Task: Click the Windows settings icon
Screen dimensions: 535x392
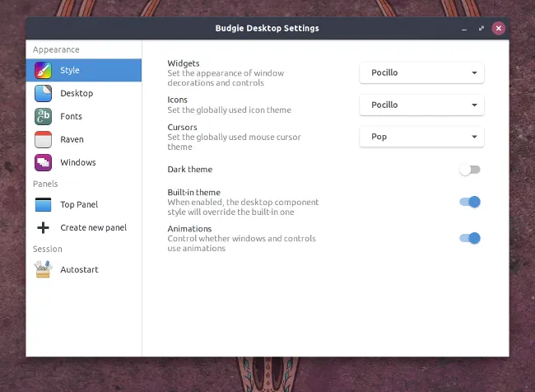Action: click(x=44, y=162)
